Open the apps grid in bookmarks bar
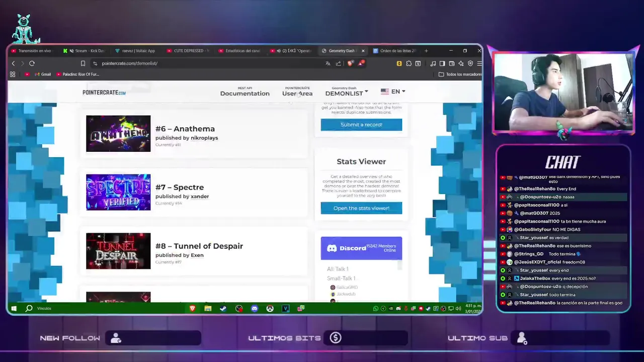This screenshot has width=644, height=362. (13, 74)
